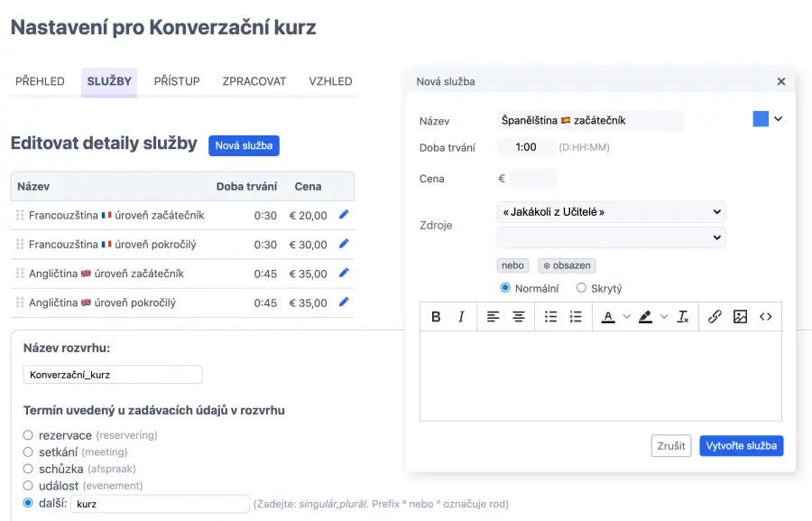Image resolution: width=812 pixels, height=521 pixels.
Task: Select the schůzka radio button
Action: [x=28, y=469]
